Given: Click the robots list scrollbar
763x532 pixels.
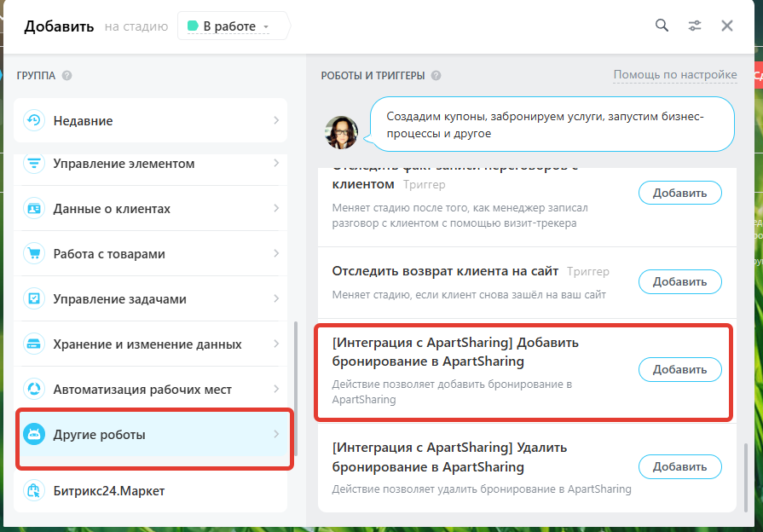Looking at the screenshot, I should click(x=745, y=477).
